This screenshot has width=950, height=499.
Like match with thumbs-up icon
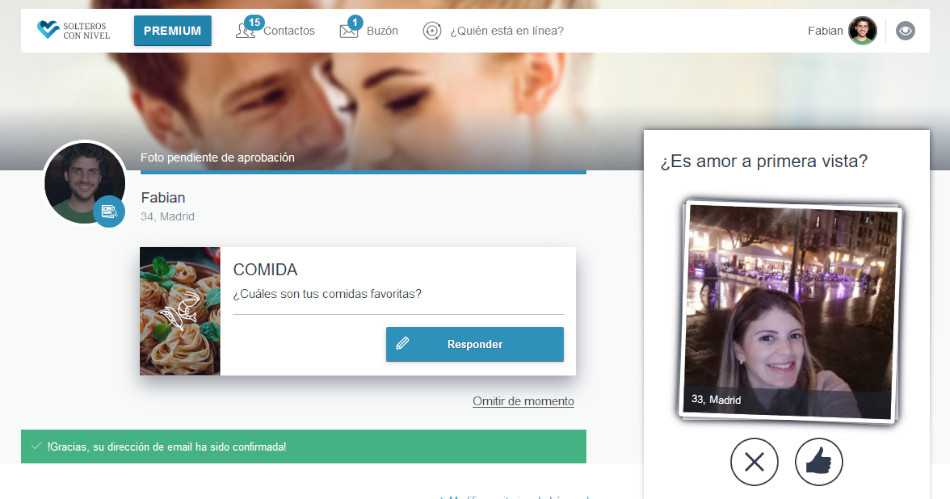point(819,462)
